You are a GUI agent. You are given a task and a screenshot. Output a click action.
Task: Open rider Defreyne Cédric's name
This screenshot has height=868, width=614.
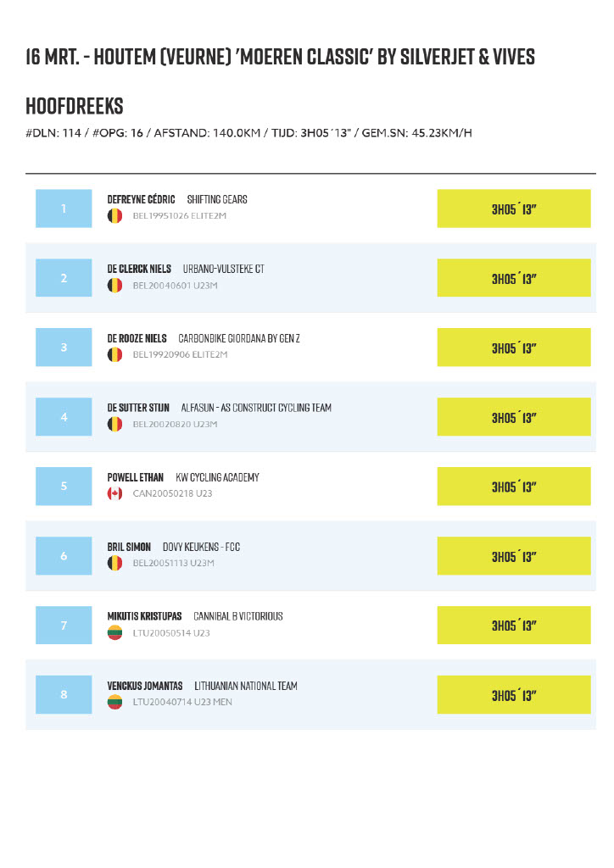(141, 199)
